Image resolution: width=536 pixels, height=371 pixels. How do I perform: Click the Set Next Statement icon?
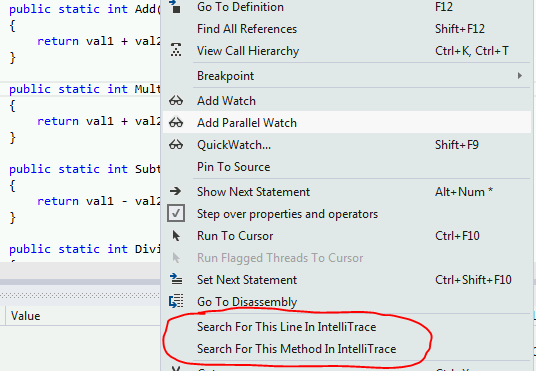(x=176, y=279)
